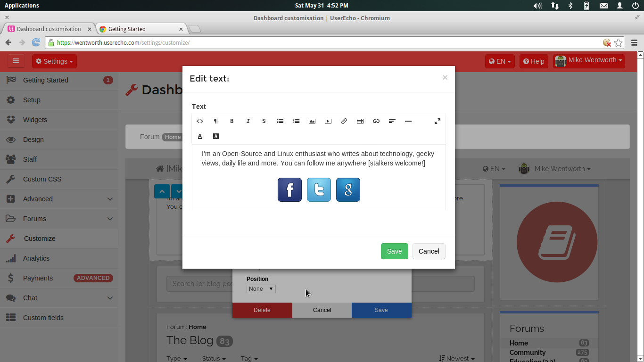Viewport: 644px width, 362px height.
Task: Open Analytics in sidebar
Action: tap(59, 258)
